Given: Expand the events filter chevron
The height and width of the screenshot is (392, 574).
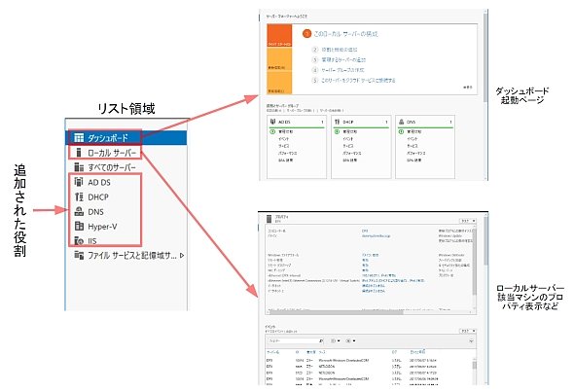Looking at the screenshot, I should coord(471,340).
